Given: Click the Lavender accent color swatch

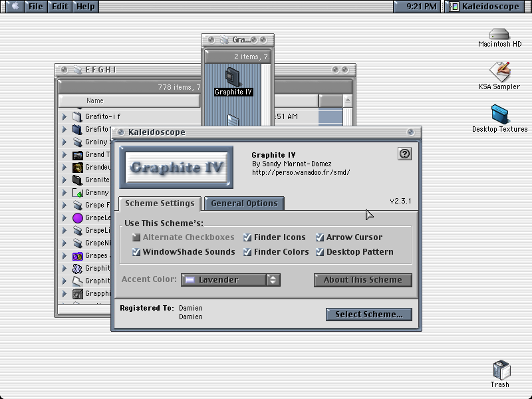Looking at the screenshot, I should pos(190,280).
